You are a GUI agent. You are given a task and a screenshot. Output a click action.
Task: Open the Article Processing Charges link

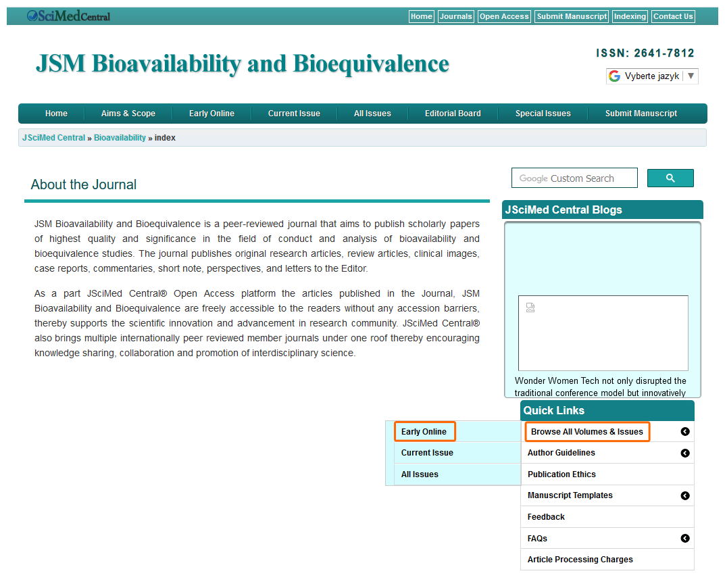point(580,560)
